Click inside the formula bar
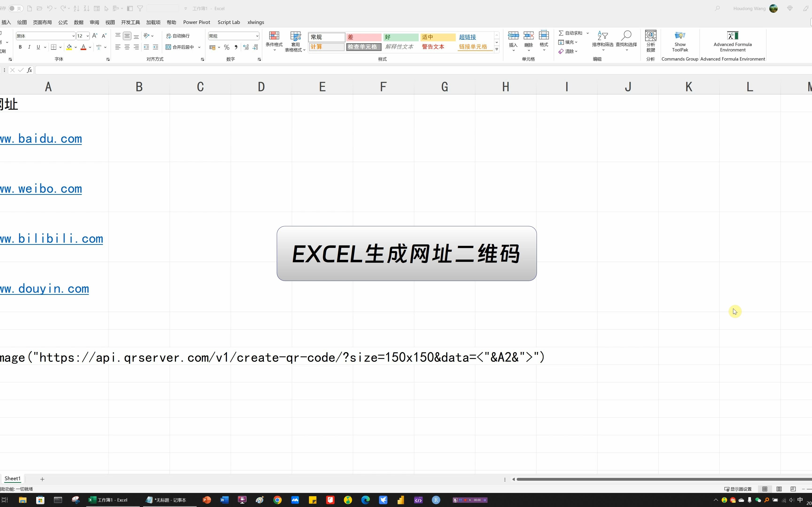812x507 pixels. pos(235,70)
